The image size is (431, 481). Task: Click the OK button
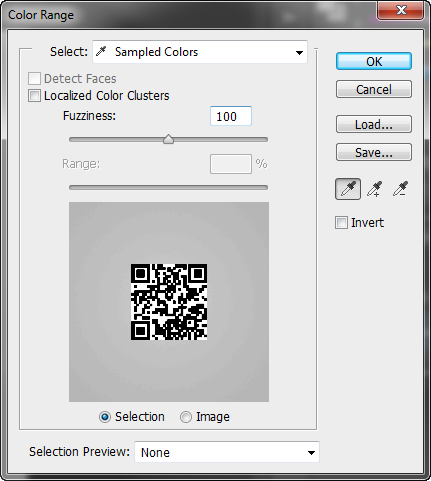374,61
